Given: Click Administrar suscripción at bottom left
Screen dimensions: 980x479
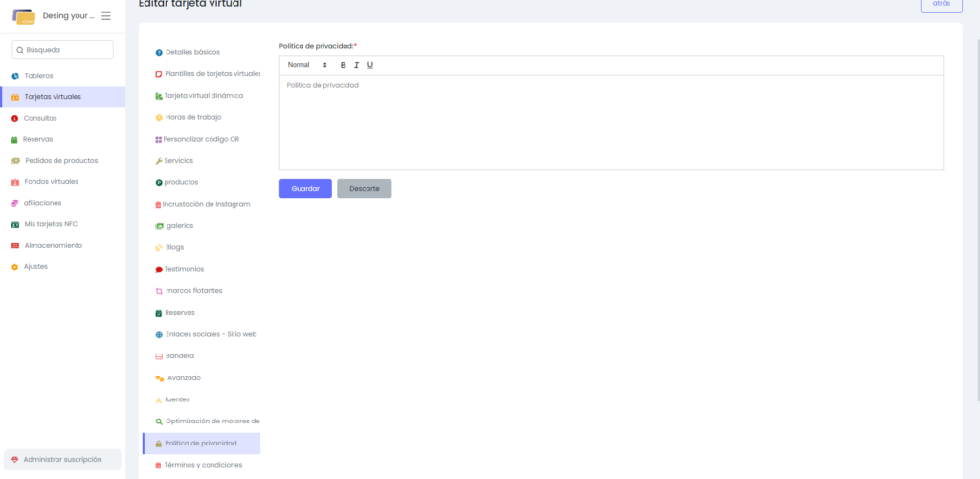Looking at the screenshot, I should click(62, 460).
